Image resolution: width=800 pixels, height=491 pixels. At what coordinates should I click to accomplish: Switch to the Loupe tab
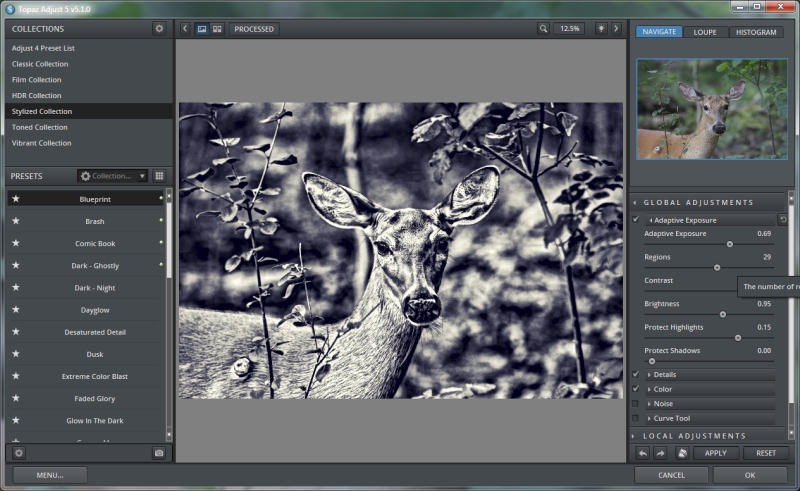point(705,32)
